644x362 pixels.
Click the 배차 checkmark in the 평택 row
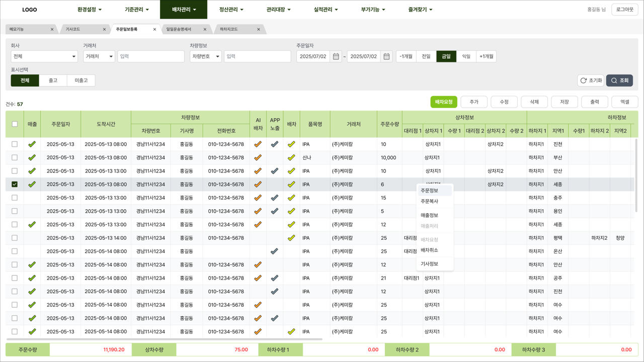(291, 238)
